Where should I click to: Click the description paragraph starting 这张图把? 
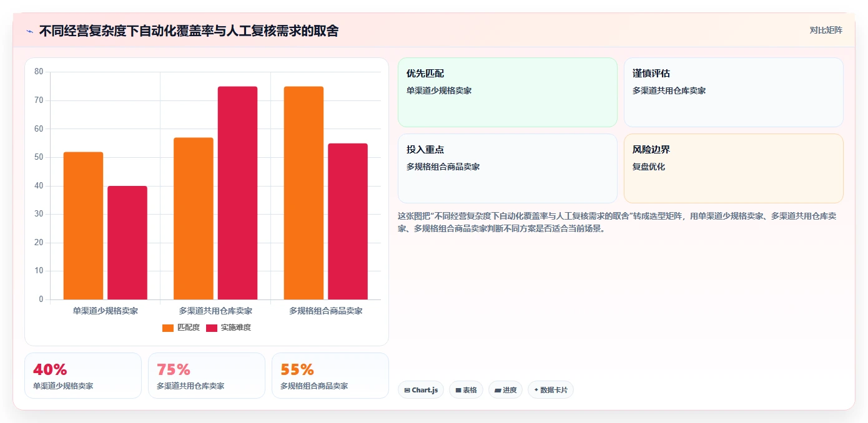point(617,222)
